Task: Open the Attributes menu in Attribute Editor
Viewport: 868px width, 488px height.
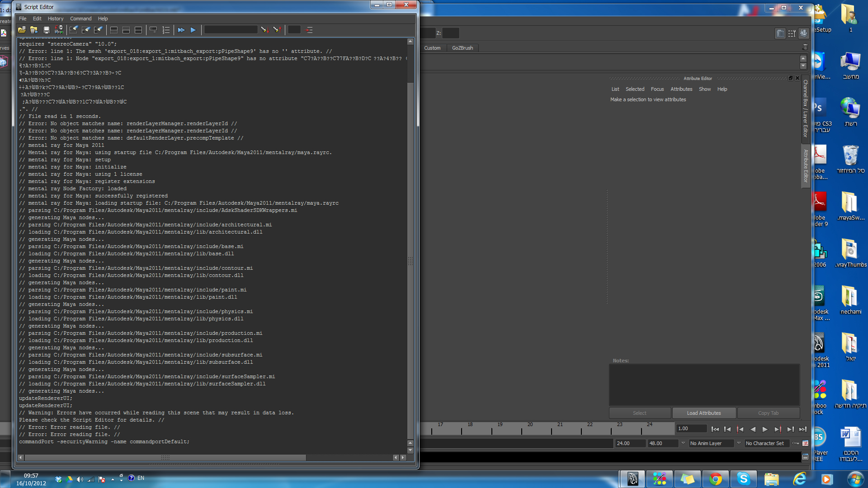Action: tap(681, 89)
